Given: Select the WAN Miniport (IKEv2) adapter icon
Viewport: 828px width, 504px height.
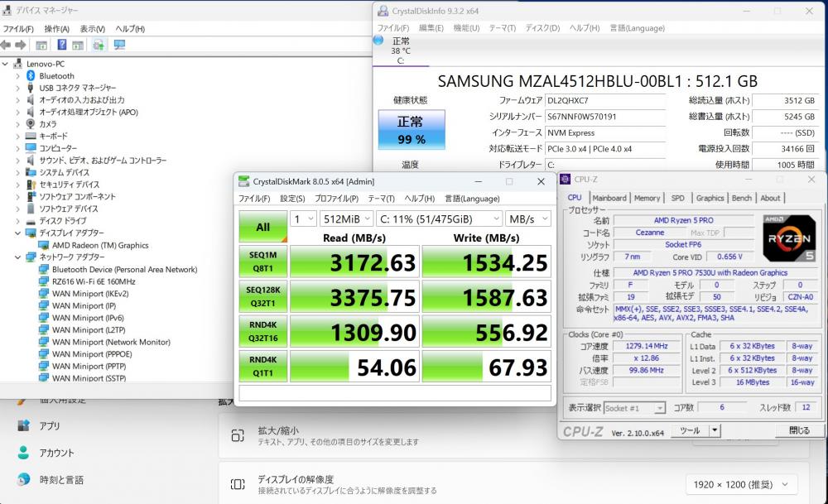Looking at the screenshot, I should 43,294.
